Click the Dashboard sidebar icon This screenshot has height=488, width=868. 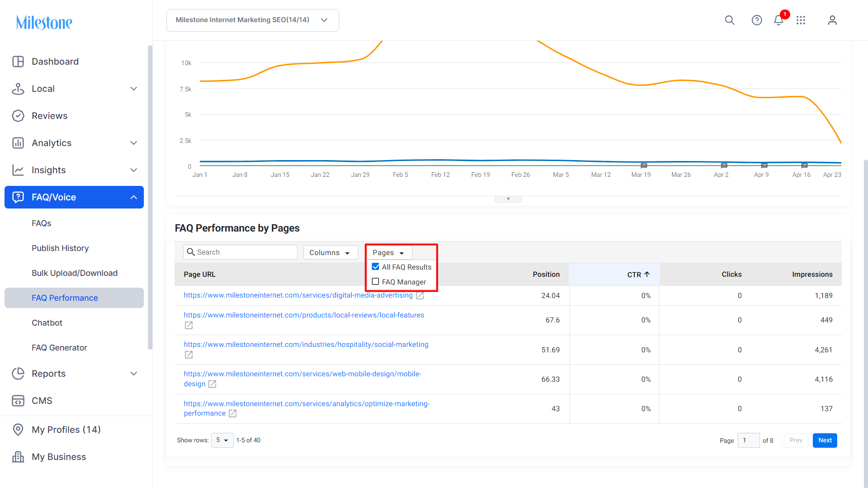(x=18, y=62)
